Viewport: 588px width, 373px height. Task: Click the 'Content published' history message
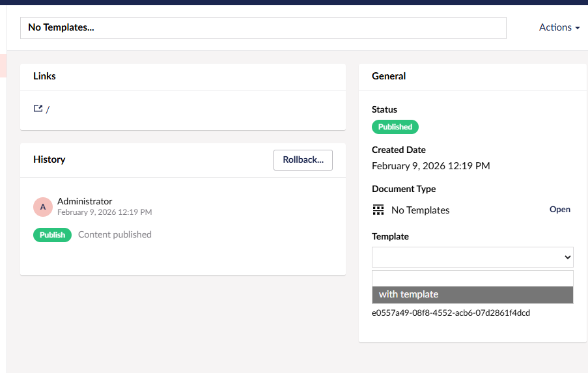[x=115, y=234]
